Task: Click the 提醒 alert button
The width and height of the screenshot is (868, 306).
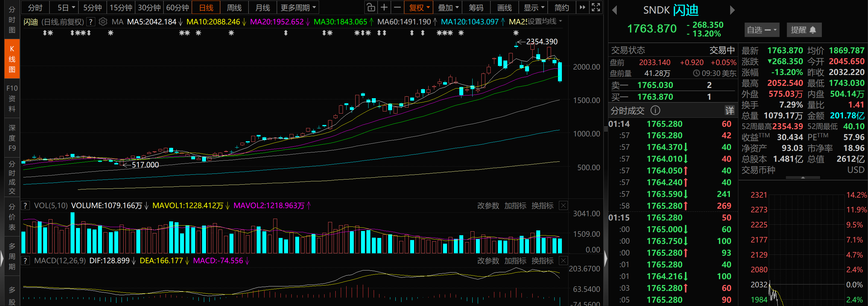Action: pos(804,30)
